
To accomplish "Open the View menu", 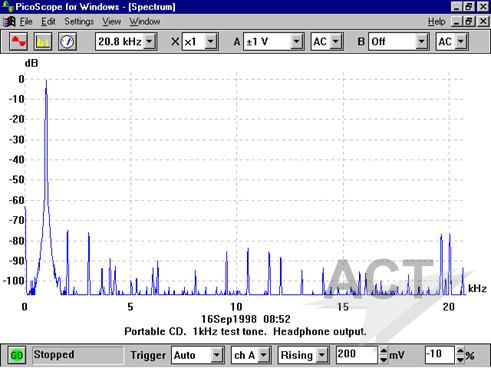I will point(111,22).
